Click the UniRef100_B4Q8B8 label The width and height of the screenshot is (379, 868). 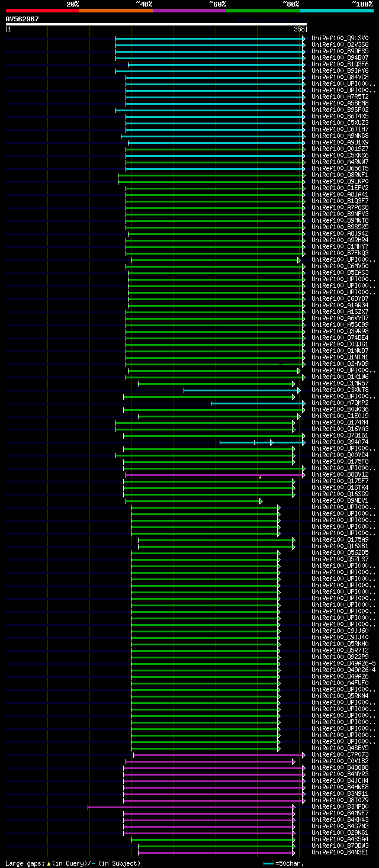(340, 768)
